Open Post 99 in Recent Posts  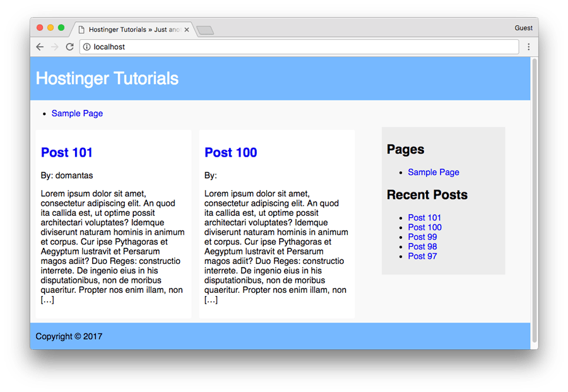coord(422,237)
